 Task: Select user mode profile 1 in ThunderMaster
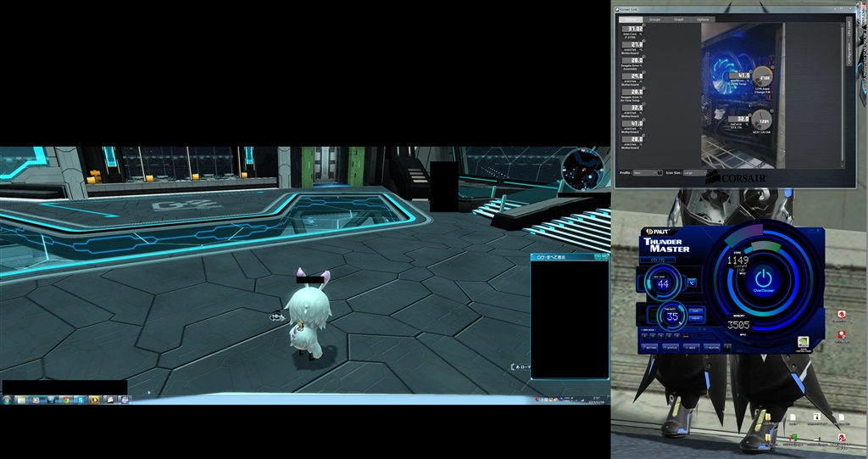(644, 336)
